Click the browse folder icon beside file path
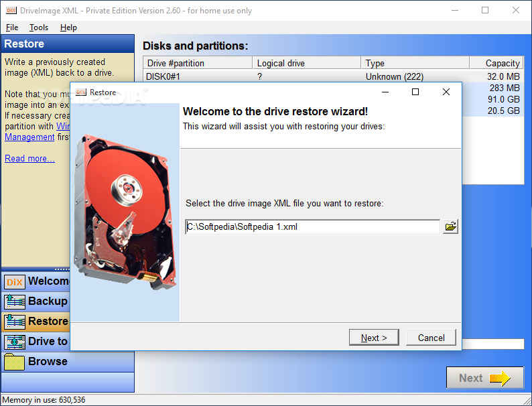The height and width of the screenshot is (406, 532). pyautogui.click(x=450, y=226)
